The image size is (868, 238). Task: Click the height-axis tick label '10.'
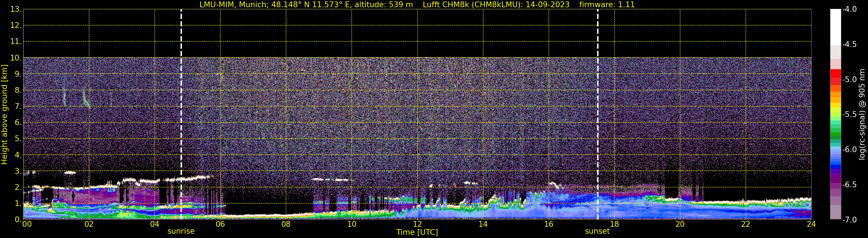(16, 58)
